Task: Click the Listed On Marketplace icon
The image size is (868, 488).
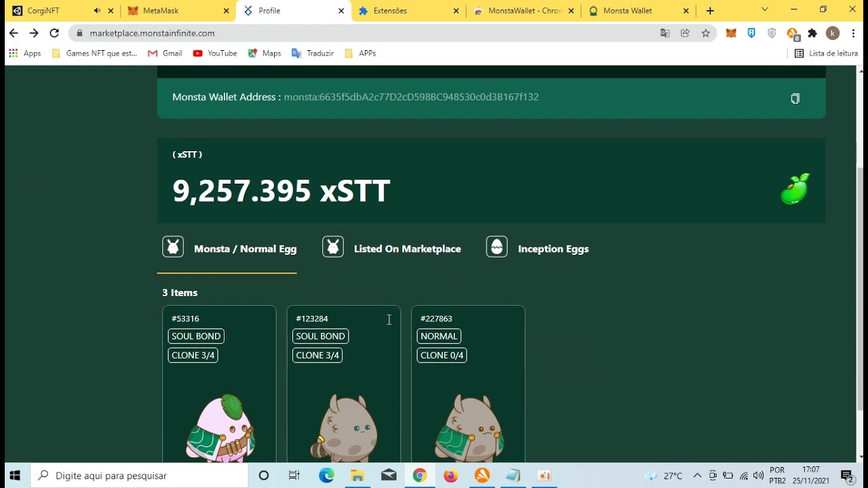Action: click(333, 247)
